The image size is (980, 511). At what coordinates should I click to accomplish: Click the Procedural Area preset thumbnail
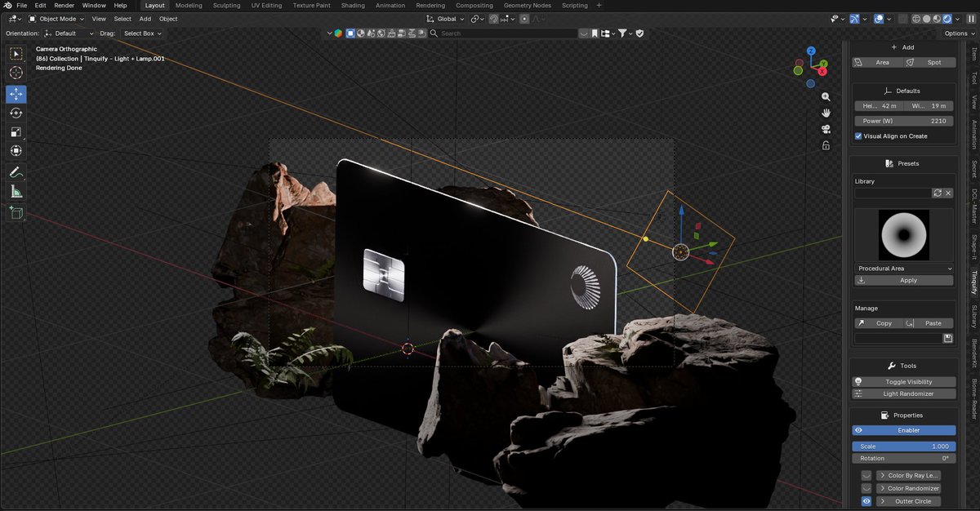903,235
